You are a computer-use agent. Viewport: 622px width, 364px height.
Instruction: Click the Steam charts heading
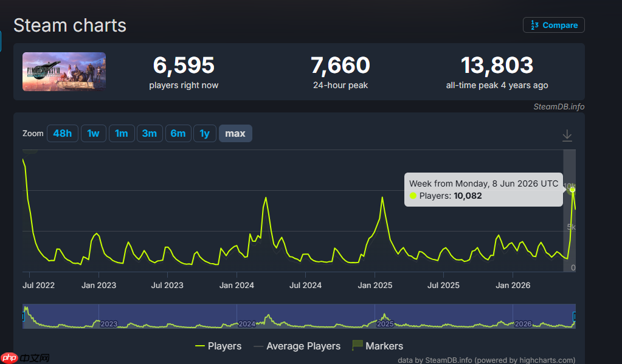pos(70,26)
